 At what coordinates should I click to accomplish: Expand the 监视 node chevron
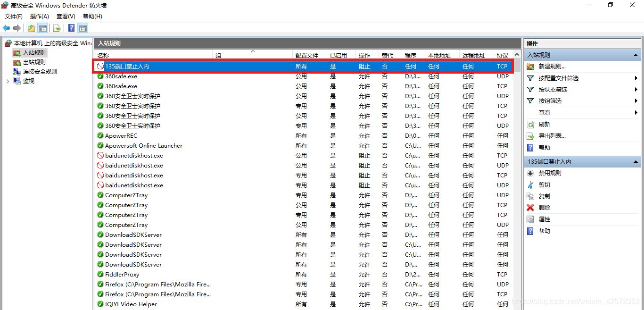point(8,81)
